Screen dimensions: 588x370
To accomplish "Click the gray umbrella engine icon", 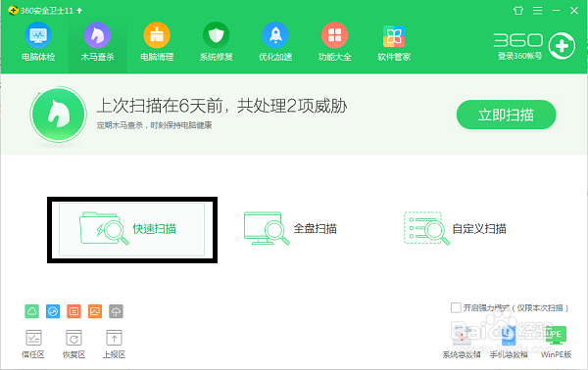I will point(116,311).
